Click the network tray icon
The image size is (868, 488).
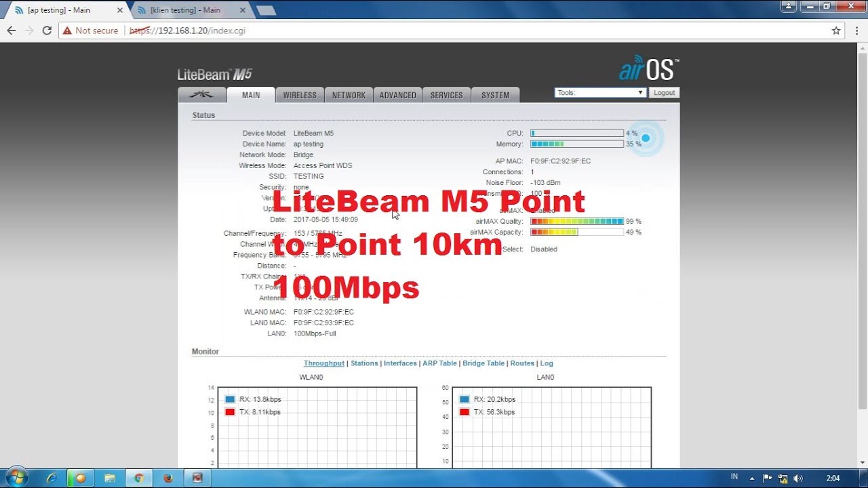pos(783,478)
